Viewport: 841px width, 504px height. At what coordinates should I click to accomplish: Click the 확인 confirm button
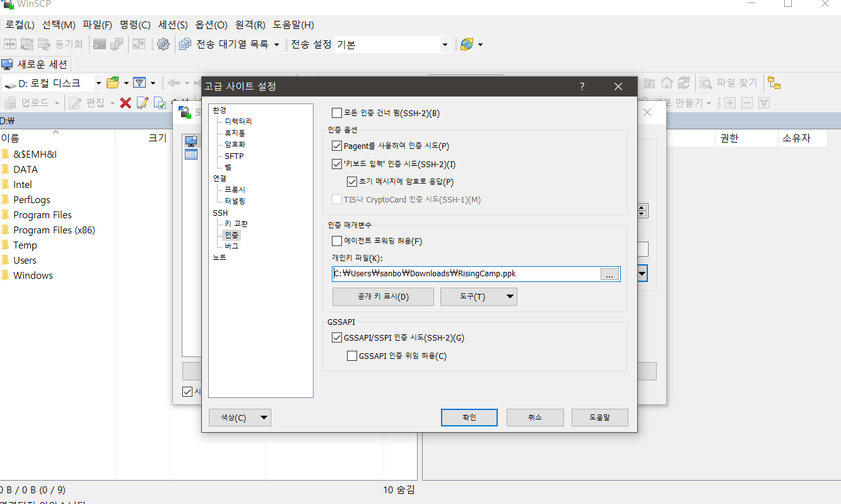click(x=469, y=418)
